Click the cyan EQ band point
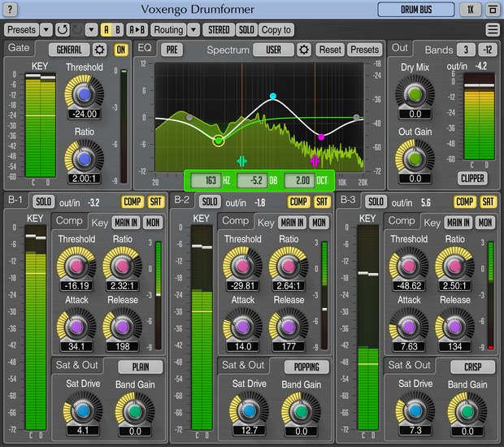 (273, 96)
